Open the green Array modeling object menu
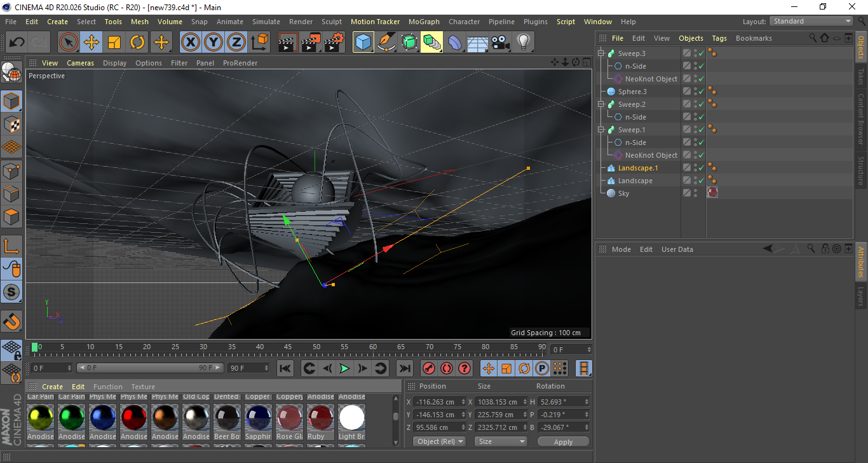The width and height of the screenshot is (868, 463). [431, 43]
